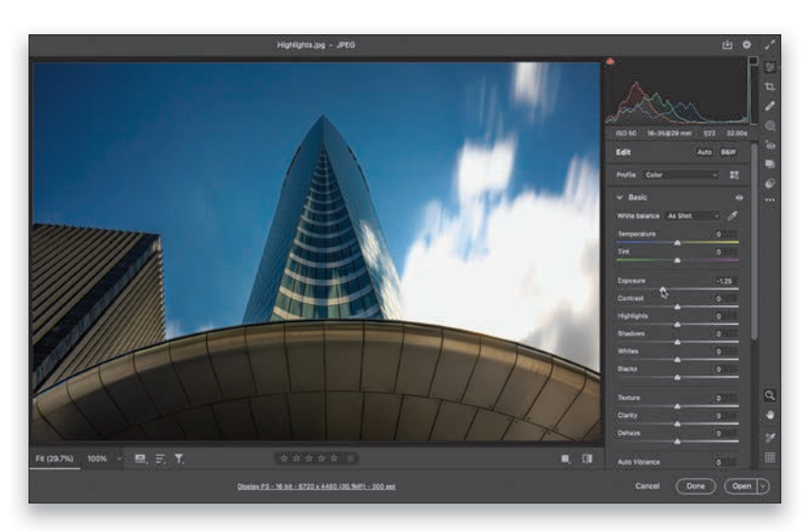Click the White Balance eyedropper
This screenshot has height=532, width=806.
pos(732,216)
